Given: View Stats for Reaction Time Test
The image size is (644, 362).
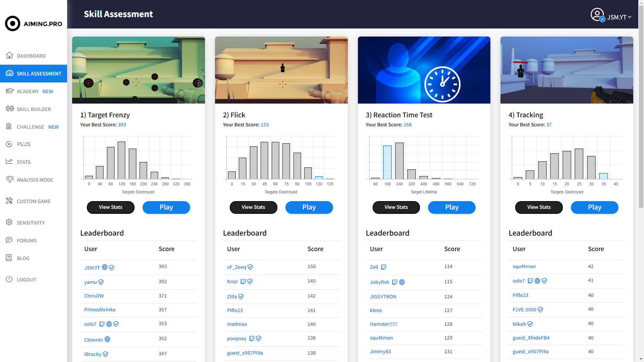Looking at the screenshot, I should [396, 207].
